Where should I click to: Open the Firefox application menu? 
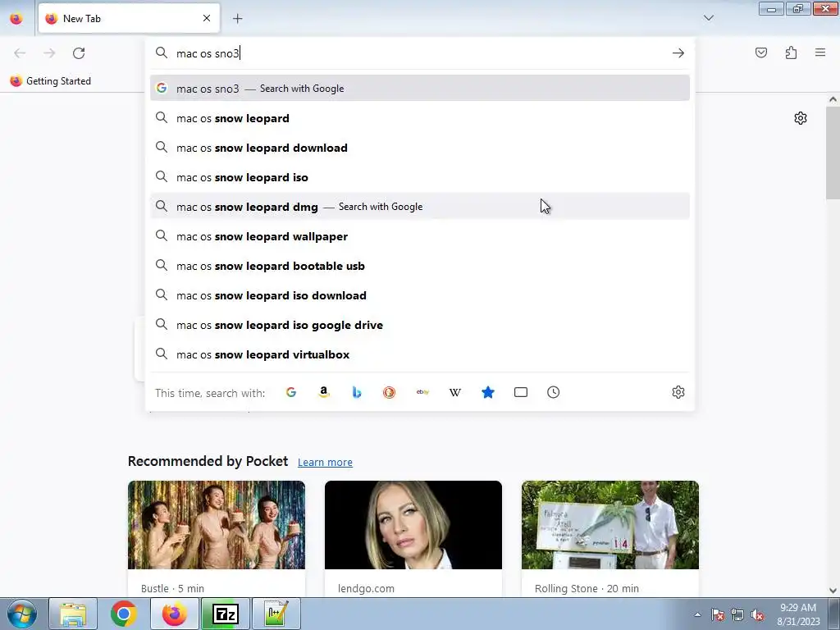[820, 52]
